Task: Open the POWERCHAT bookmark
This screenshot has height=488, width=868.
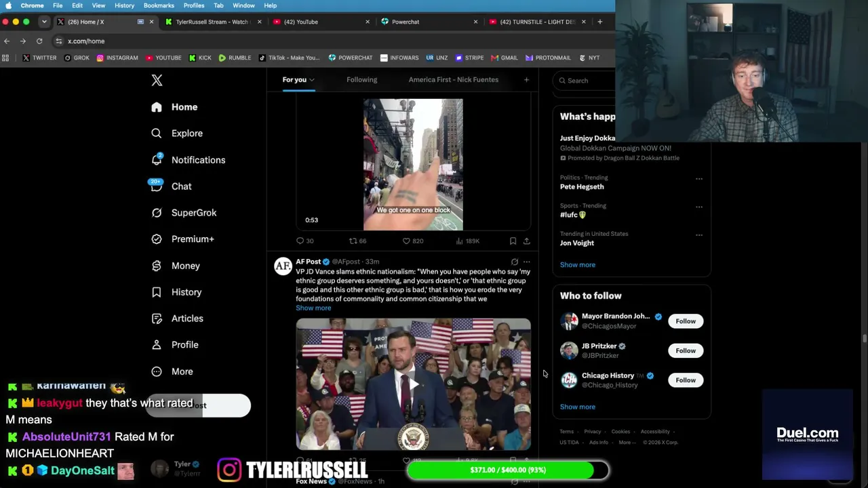Action: [x=351, y=58]
